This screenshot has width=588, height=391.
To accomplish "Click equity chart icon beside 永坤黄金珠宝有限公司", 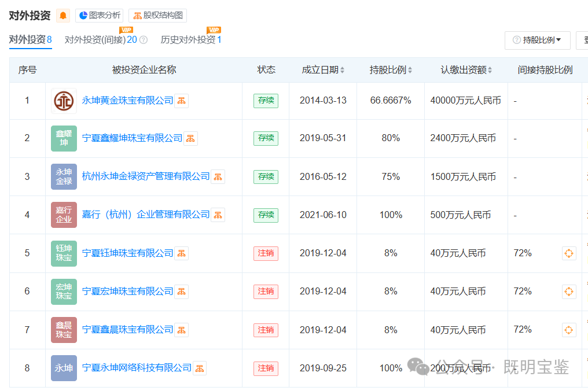I will [x=181, y=100].
